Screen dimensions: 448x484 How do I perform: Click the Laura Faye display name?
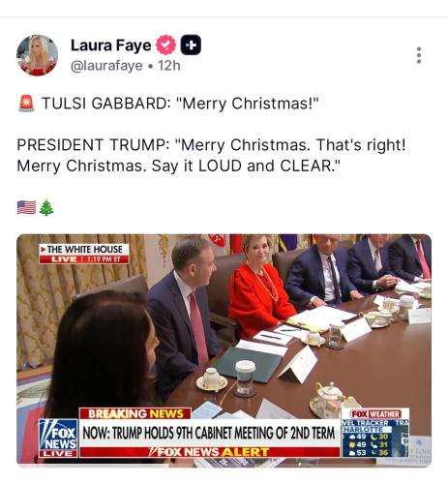[x=110, y=45]
